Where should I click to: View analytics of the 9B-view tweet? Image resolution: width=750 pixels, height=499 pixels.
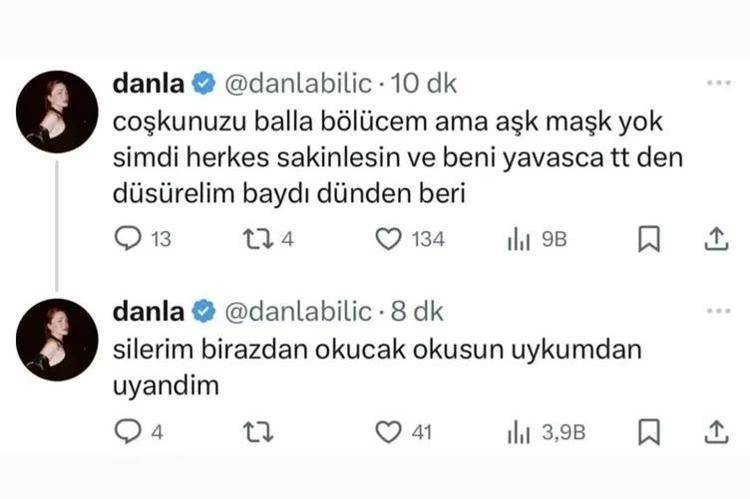point(517,239)
